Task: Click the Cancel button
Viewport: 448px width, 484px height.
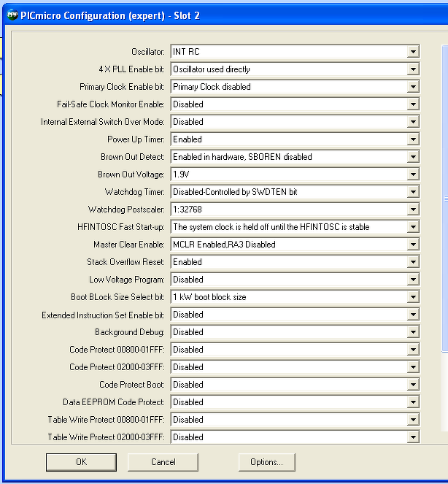Action: coord(163,462)
